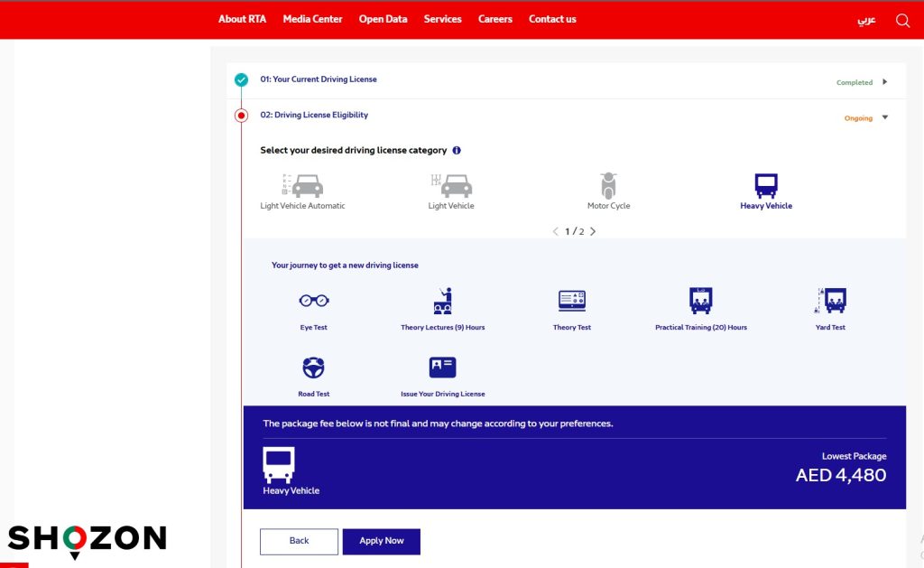Open the Media Center menu
Screen dimensions: 924x568
312,19
